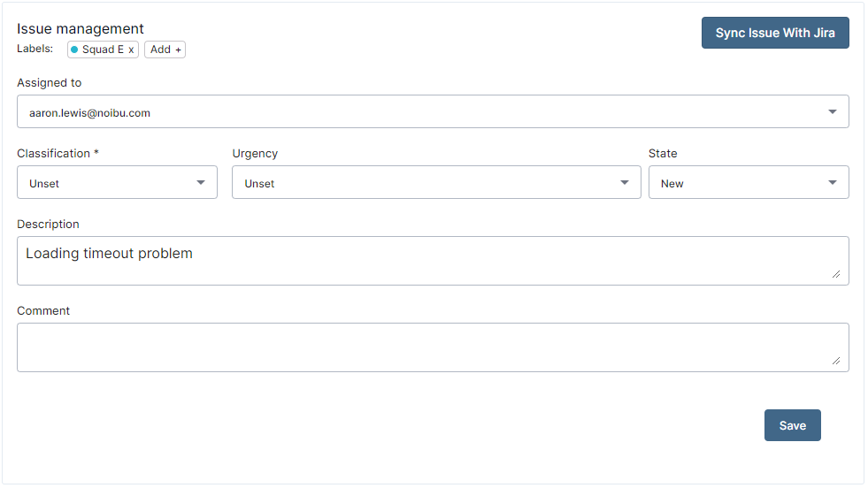Select the Squad E label chip
This screenshot has width=868, height=488.
pos(103,50)
